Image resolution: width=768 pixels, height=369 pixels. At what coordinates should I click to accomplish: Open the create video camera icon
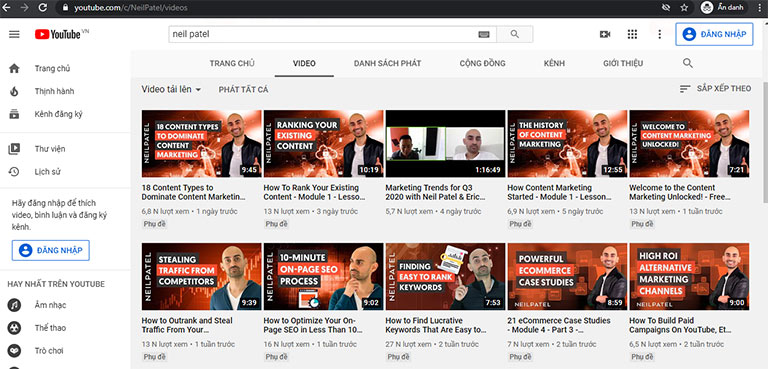[x=605, y=34]
